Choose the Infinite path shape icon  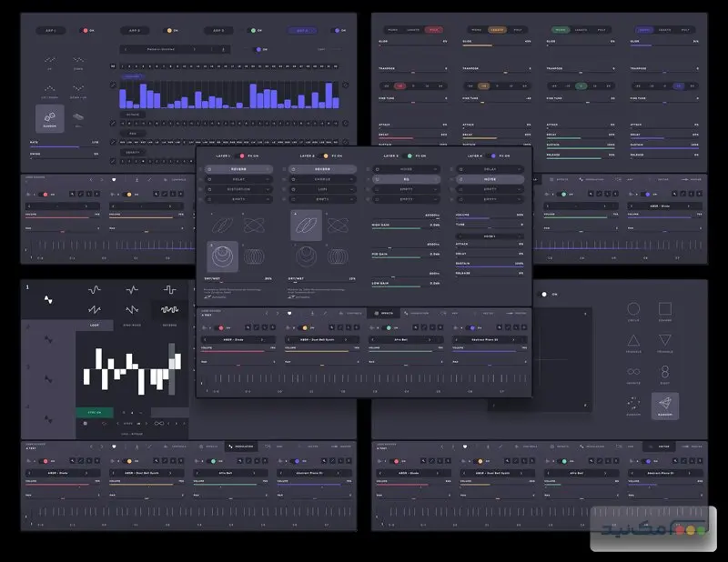[x=633, y=372]
